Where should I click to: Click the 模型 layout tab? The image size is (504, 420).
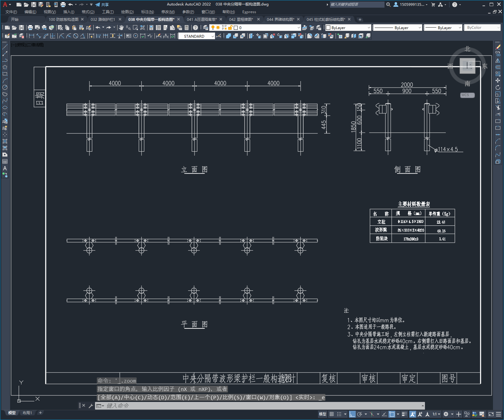12,413
